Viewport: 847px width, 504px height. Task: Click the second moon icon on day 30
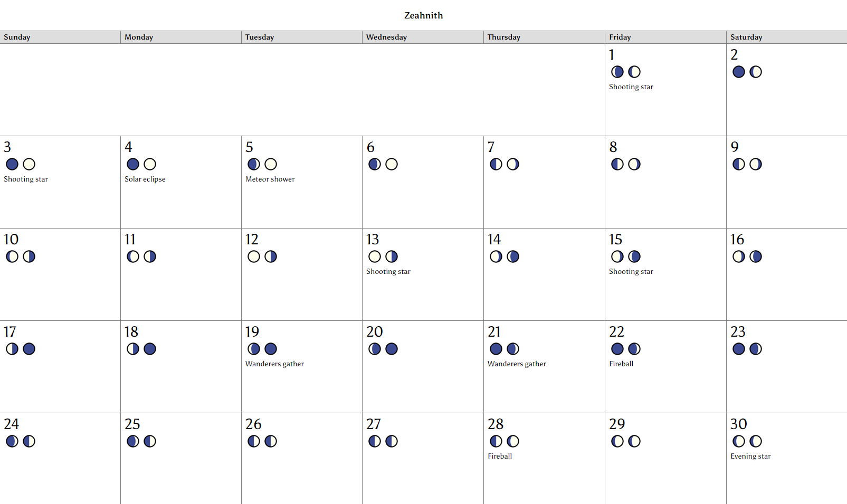(756, 441)
